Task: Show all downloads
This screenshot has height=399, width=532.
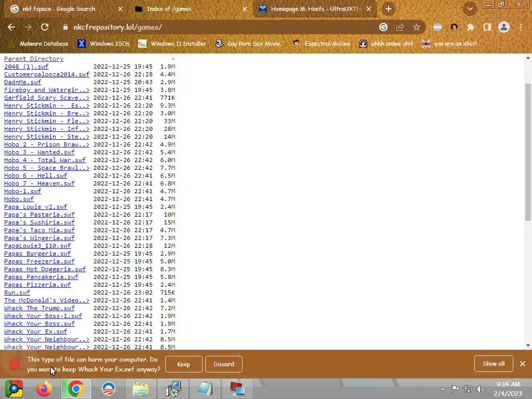Action: [494, 364]
